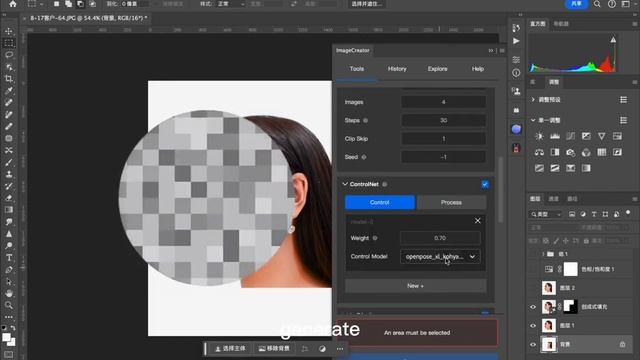Select the Move tool
The height and width of the screenshot is (360, 640).
[x=9, y=31]
